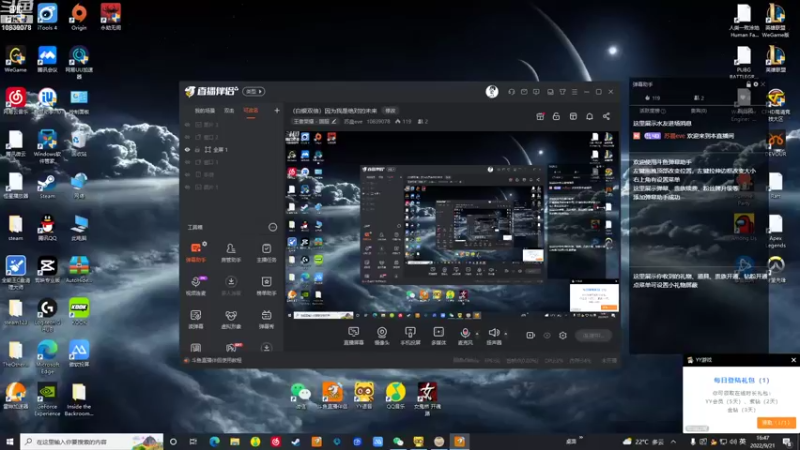The width and height of the screenshot is (800, 450).
Task: Expand the 桌面 toolbar chevron on taskbar
Action: [581, 438]
